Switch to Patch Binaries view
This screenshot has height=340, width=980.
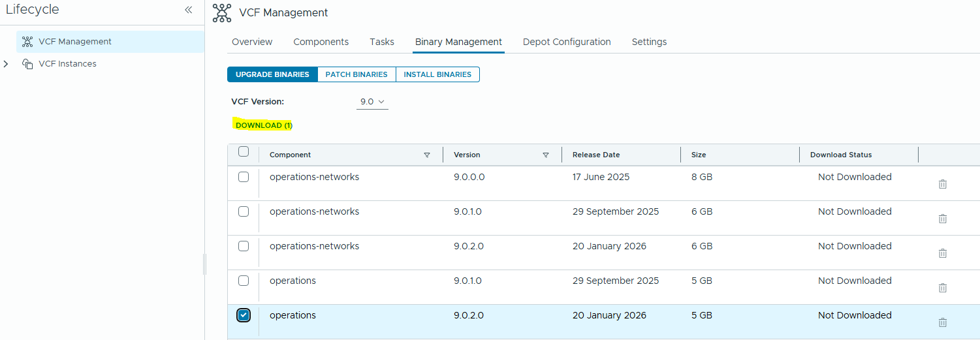point(356,74)
